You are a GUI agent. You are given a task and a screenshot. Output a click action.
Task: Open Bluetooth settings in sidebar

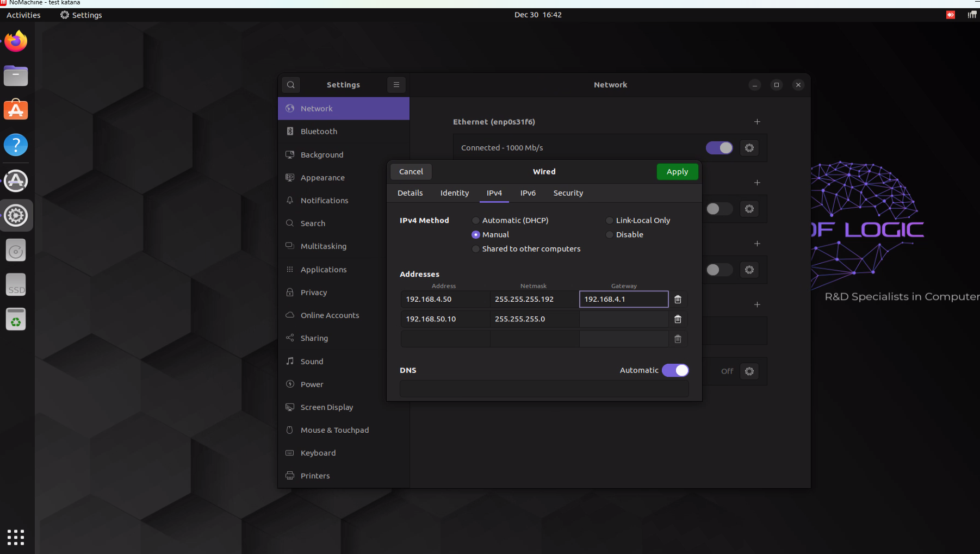pos(319,132)
